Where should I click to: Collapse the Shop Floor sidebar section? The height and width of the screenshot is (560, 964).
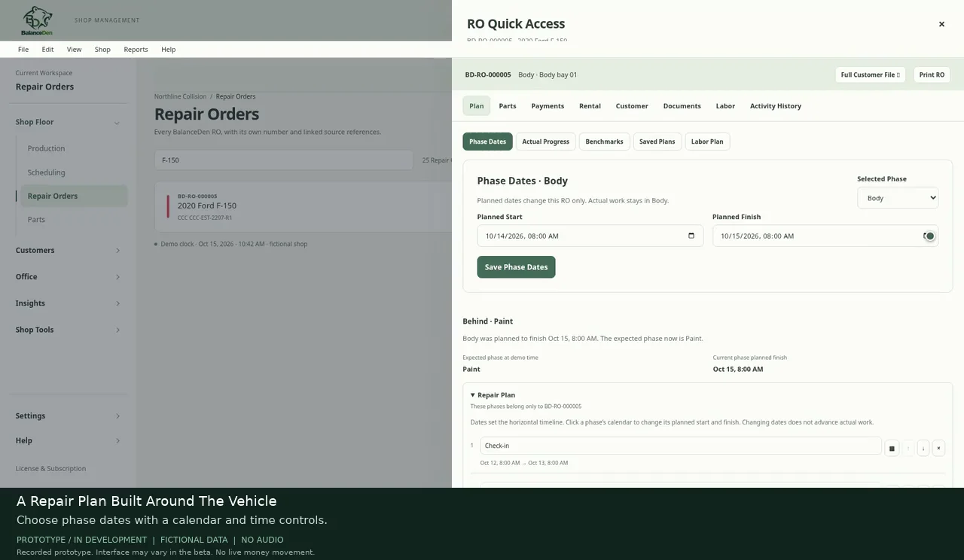click(117, 122)
